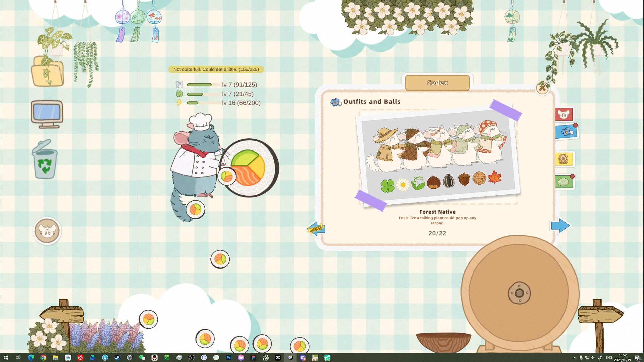Click the fullness status message
The width and height of the screenshot is (644, 362).
216,69
